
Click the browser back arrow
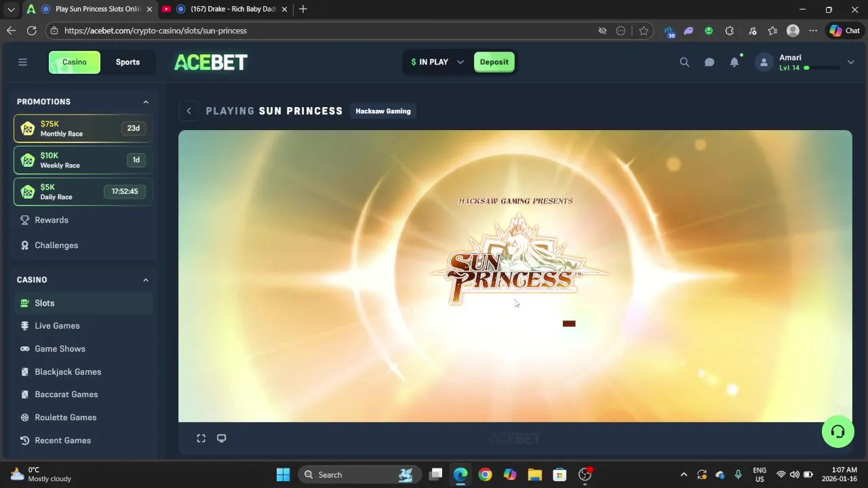tap(11, 30)
